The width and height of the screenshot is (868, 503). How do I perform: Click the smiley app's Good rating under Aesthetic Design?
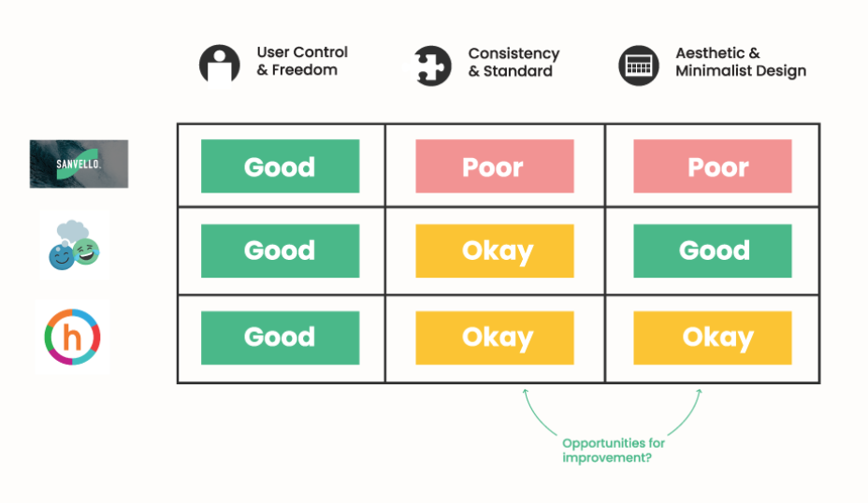tap(713, 251)
